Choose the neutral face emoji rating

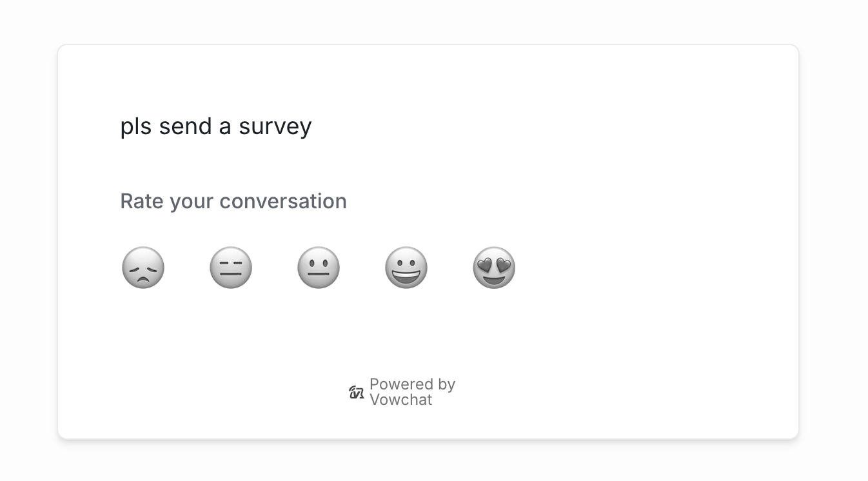tap(319, 268)
